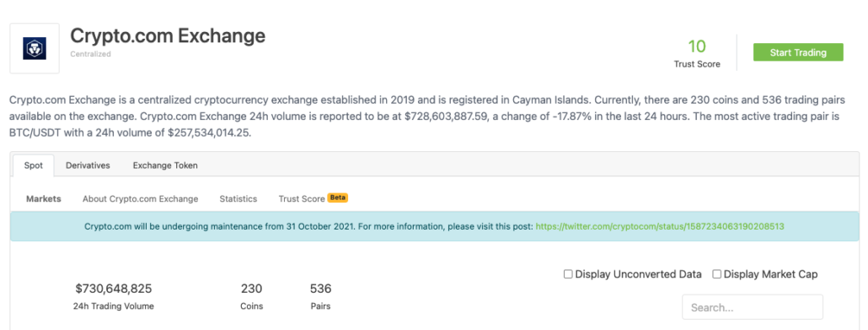Open the Statistics sub-tab

click(238, 198)
